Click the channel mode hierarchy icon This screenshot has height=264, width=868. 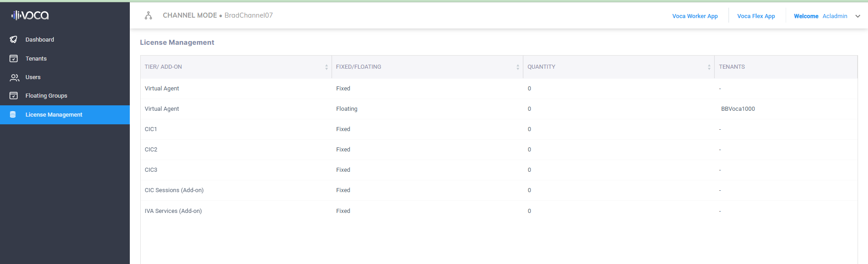pyautogui.click(x=148, y=16)
